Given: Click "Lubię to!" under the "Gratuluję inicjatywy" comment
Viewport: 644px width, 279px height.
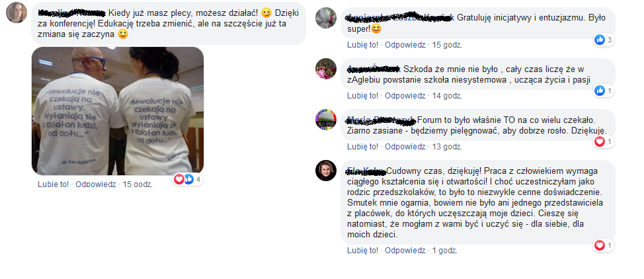Looking at the screenshot, I should (x=362, y=45).
